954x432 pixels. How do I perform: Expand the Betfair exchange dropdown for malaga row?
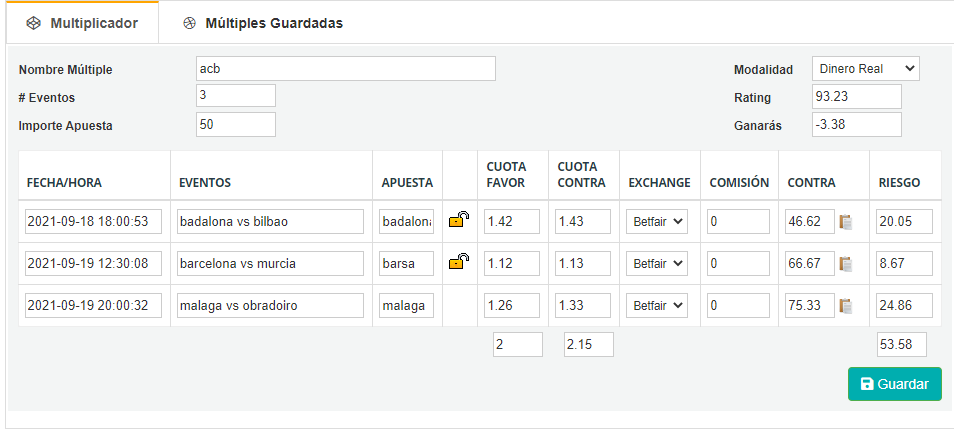click(x=657, y=306)
